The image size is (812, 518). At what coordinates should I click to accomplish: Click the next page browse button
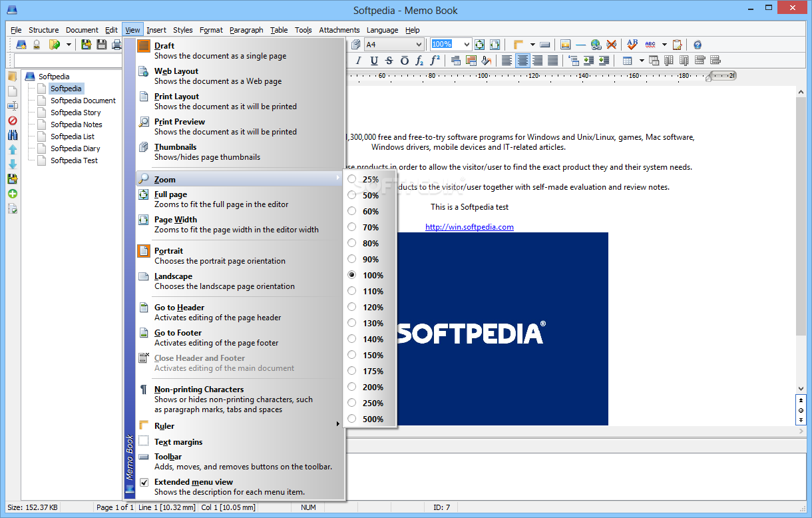[x=801, y=421]
